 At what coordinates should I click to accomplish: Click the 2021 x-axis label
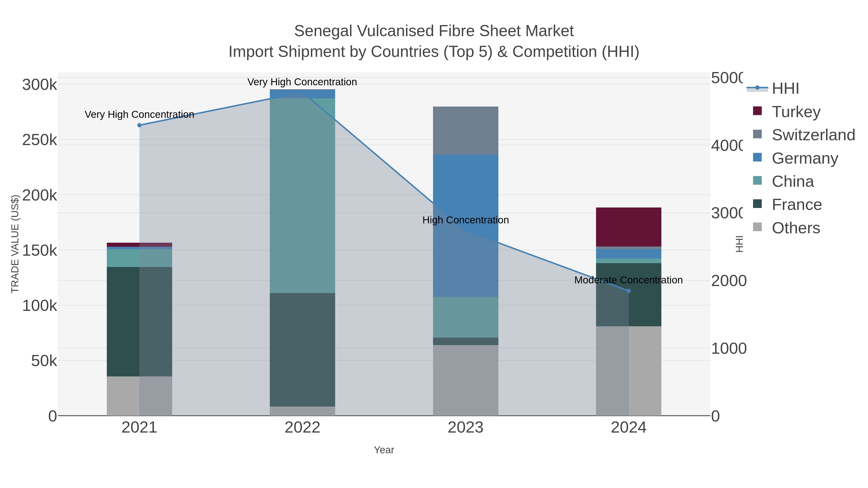tap(140, 428)
